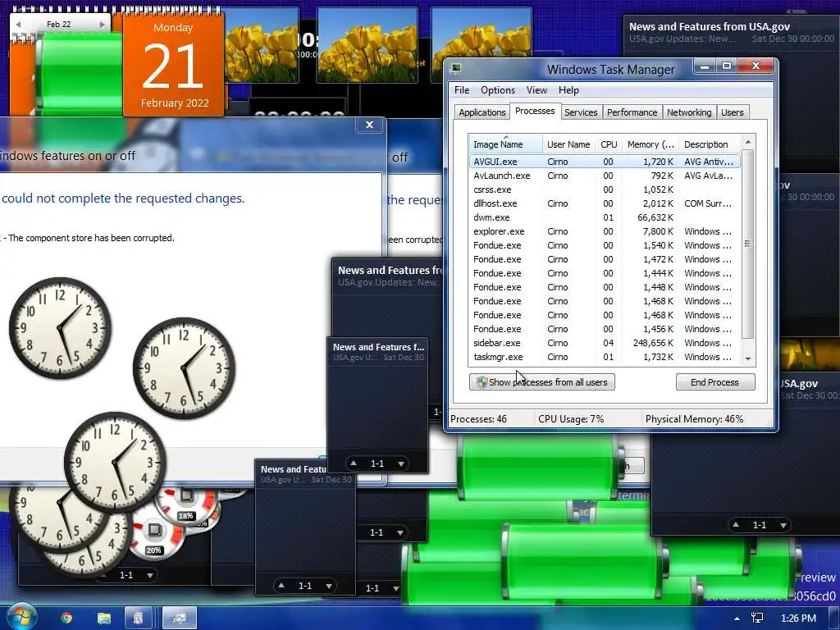
Task: End the selected process with End Process
Action: [714, 382]
